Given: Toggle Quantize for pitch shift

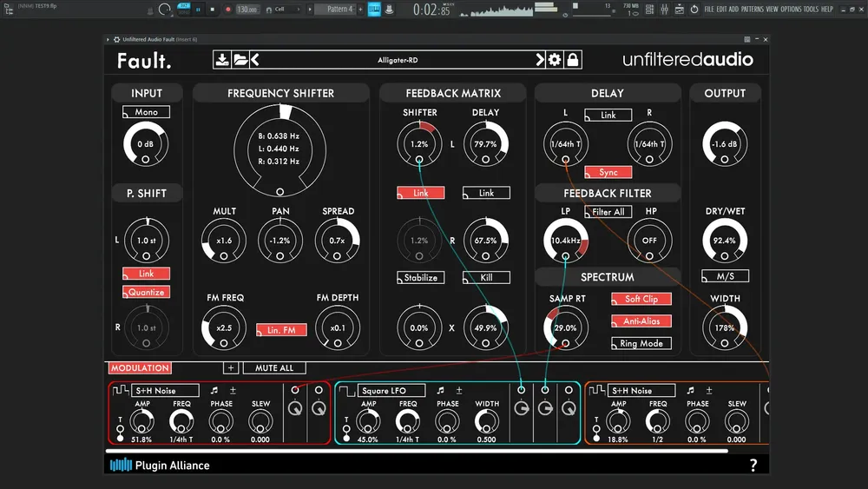Looking at the screenshot, I should [146, 292].
